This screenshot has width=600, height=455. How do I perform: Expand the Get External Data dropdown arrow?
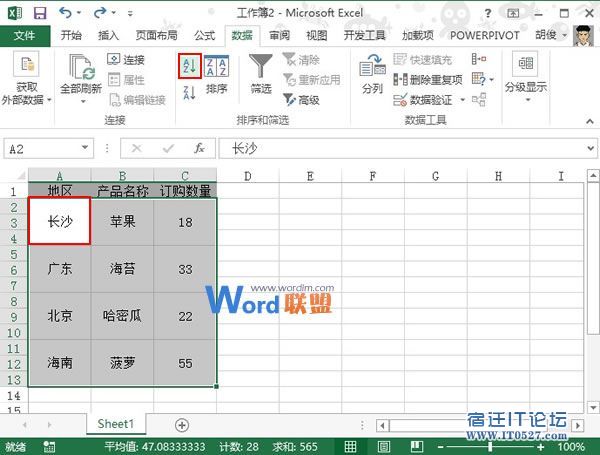[49, 100]
